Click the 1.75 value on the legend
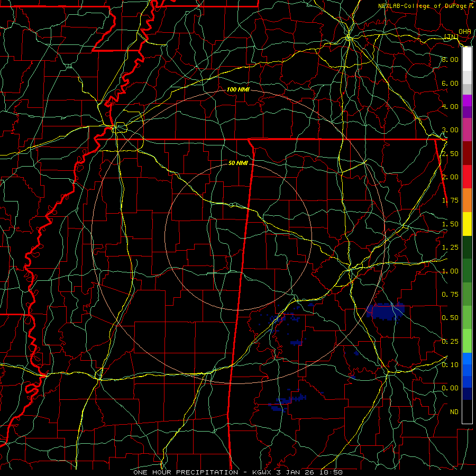The height and width of the screenshot is (476, 476). click(450, 200)
